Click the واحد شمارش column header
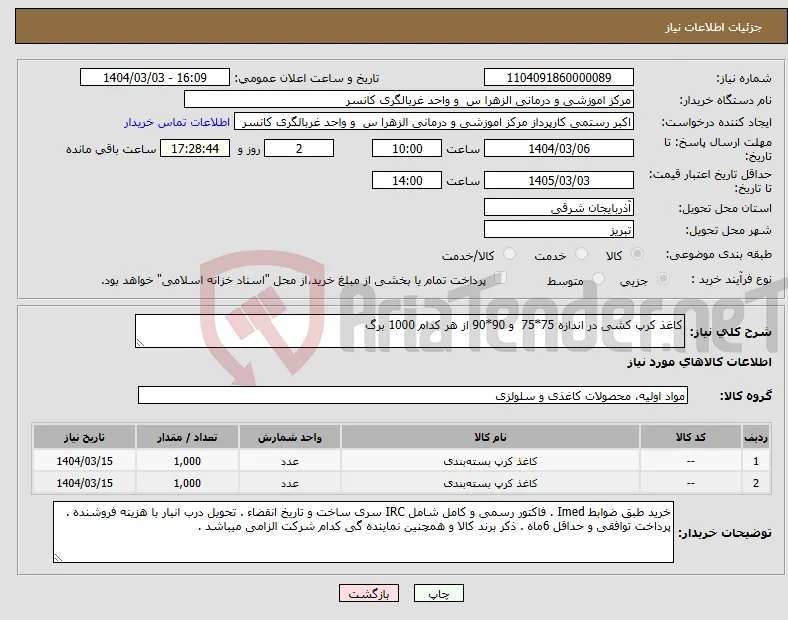The width and height of the screenshot is (788, 620). click(290, 437)
